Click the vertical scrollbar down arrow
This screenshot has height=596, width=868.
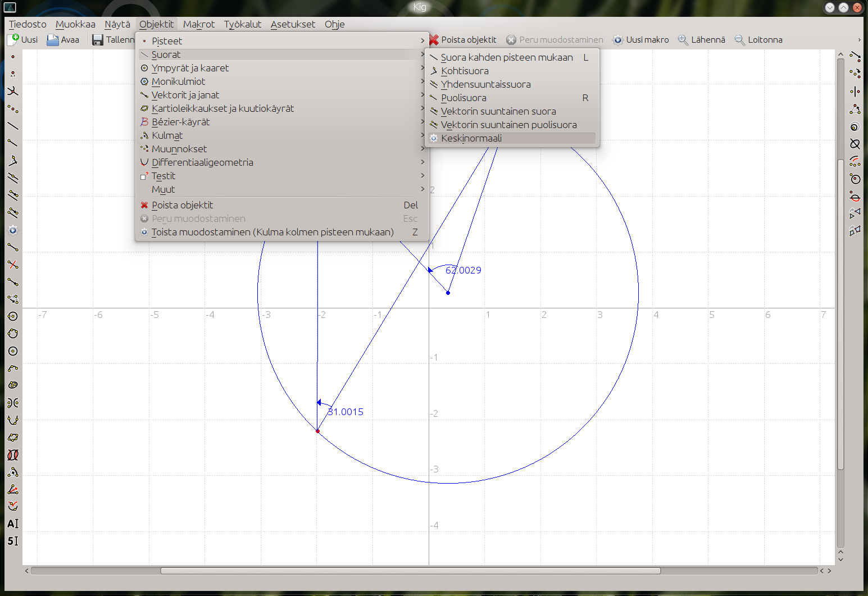(x=840, y=559)
